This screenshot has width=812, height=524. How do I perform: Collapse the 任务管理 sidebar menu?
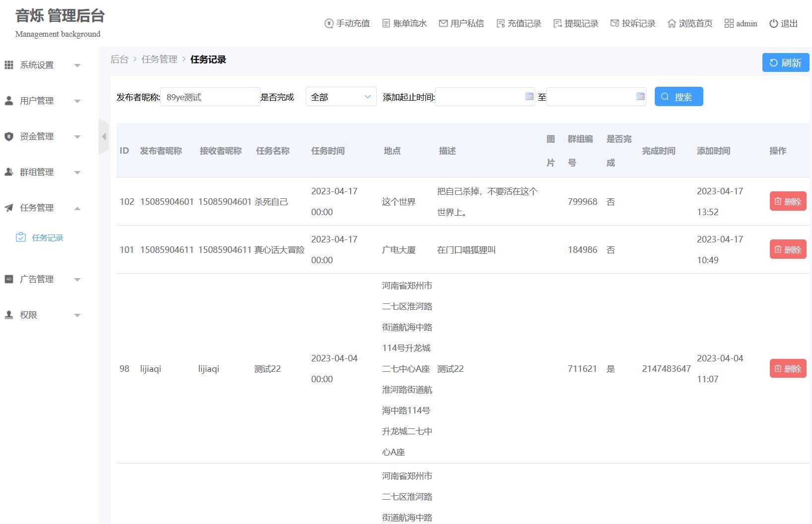[42, 208]
